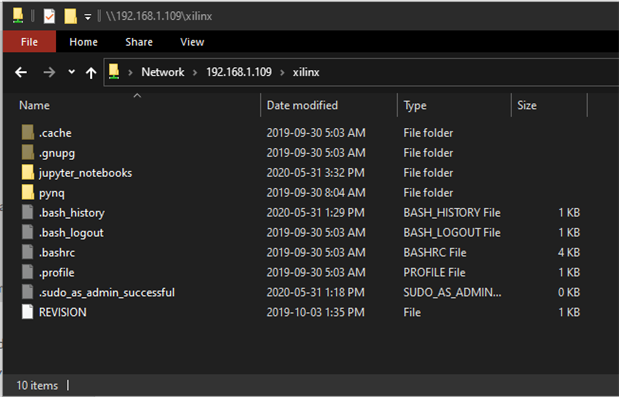
Task: Click the New folder icon in quick access toolbar
Action: [70, 16]
